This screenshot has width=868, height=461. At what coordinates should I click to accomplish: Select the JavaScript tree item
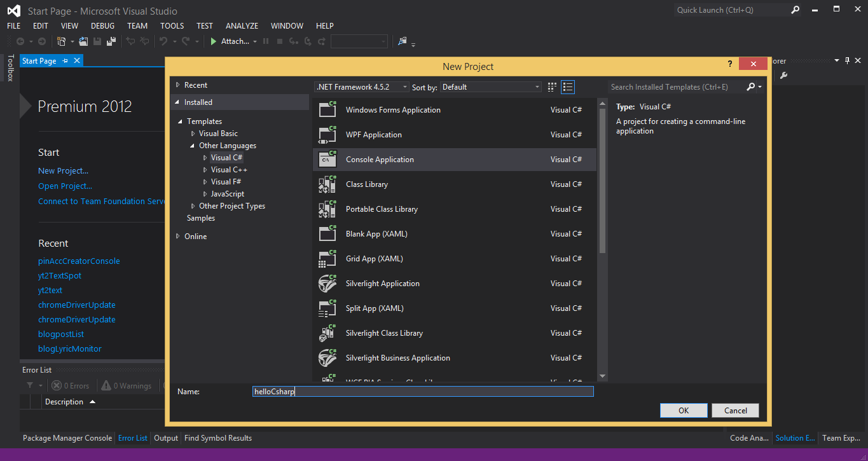point(228,194)
